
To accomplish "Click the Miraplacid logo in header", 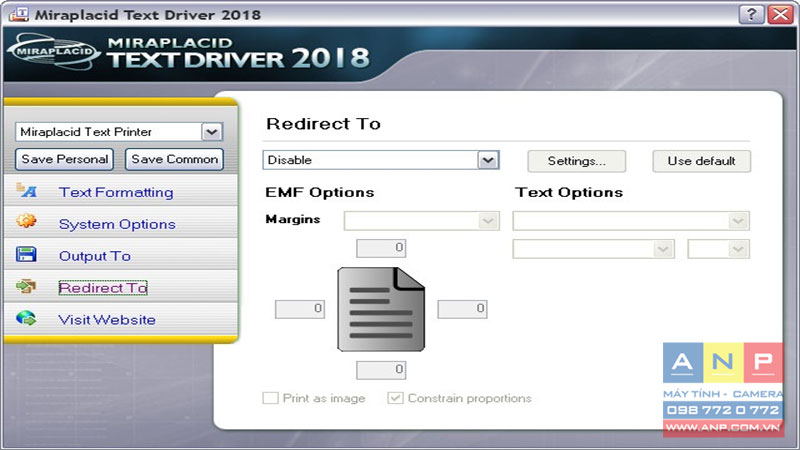I will click(53, 51).
